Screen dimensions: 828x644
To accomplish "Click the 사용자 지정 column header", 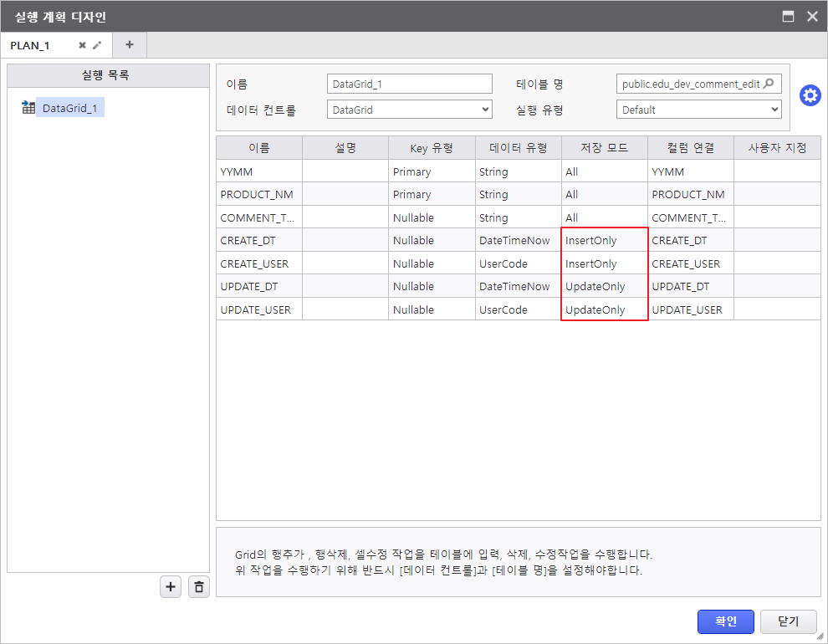I will [777, 148].
